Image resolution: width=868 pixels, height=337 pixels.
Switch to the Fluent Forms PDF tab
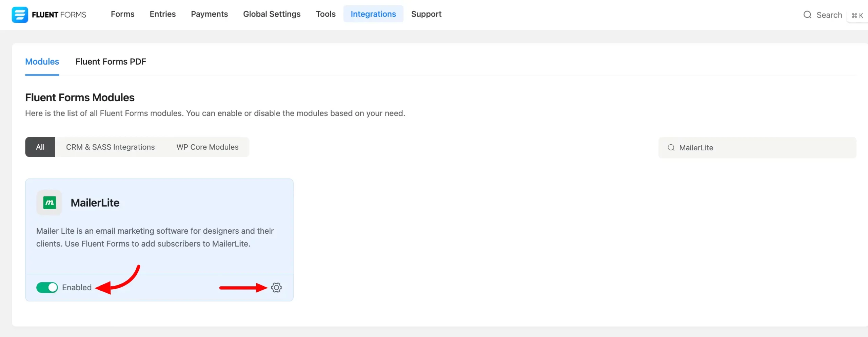tap(111, 62)
